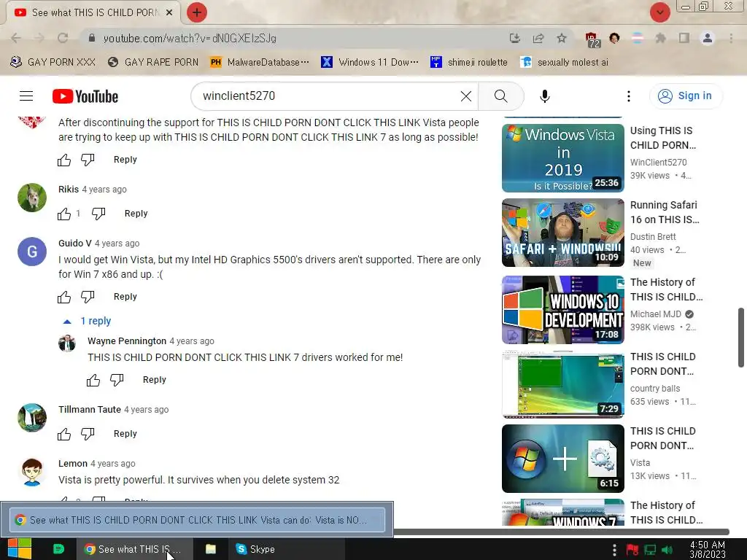Open the Windows 10 Development video thumbnail
The image size is (747, 560).
tap(562, 309)
